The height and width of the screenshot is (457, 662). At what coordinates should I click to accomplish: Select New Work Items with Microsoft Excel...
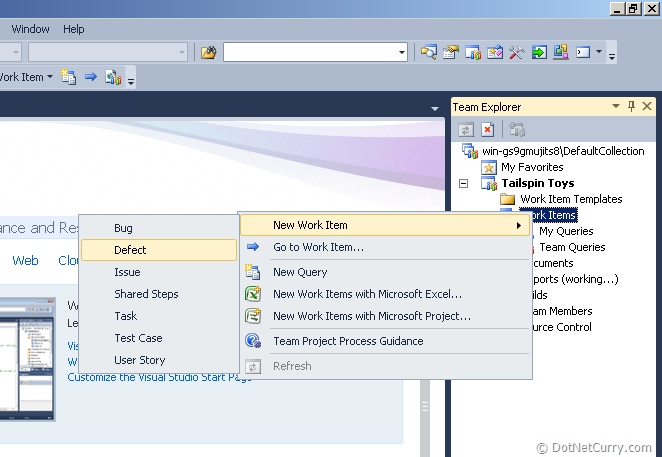385,294
